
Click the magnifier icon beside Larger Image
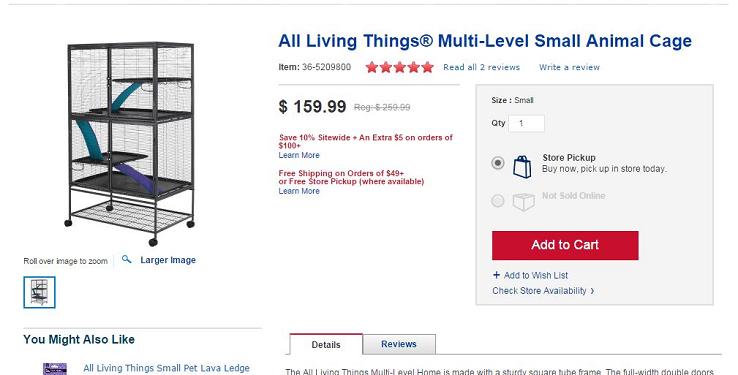(x=126, y=259)
